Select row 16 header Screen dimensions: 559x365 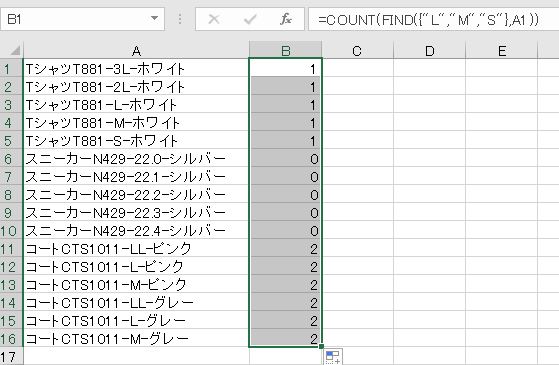pos(11,338)
